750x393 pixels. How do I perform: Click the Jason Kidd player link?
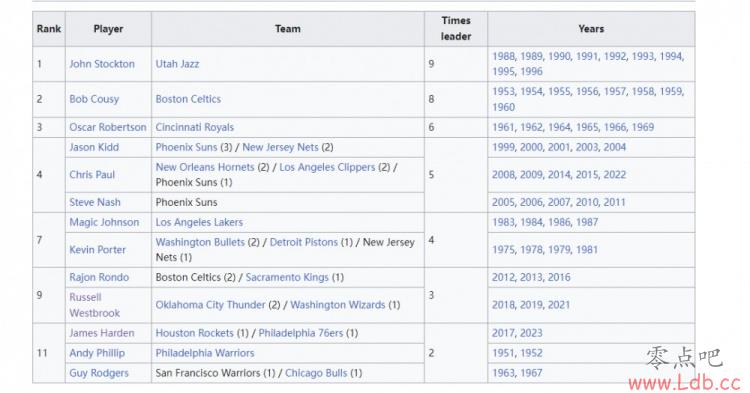coord(94,147)
